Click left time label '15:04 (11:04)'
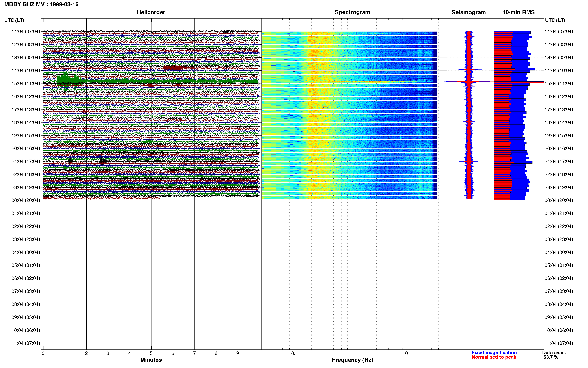588x368 pixels. (26, 83)
